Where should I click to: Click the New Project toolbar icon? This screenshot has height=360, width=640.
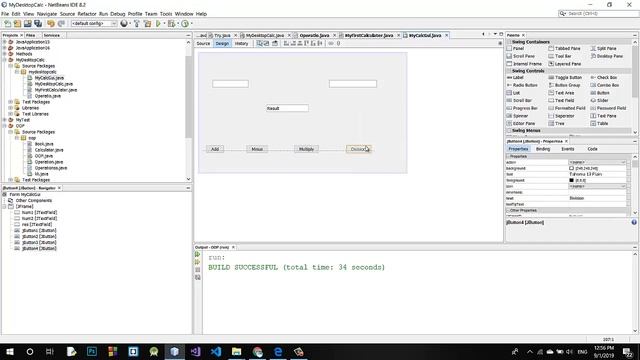(x=17, y=24)
